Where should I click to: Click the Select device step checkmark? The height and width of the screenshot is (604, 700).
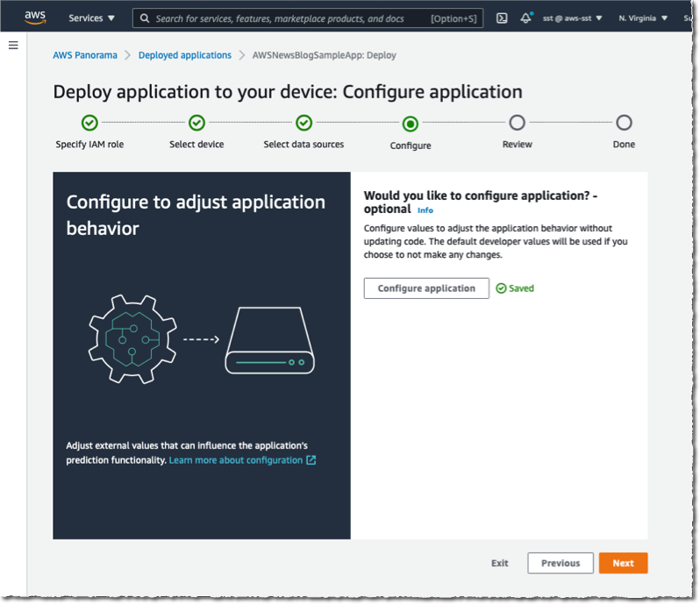(196, 122)
